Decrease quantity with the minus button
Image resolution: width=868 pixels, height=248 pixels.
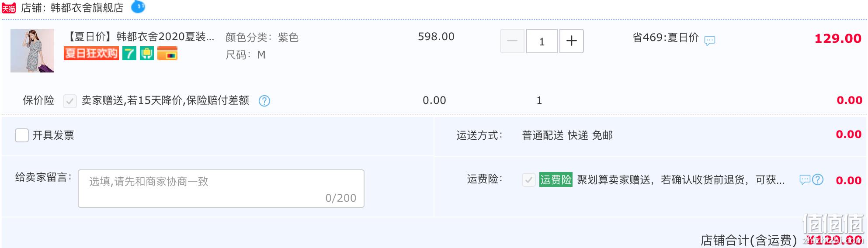pyautogui.click(x=512, y=41)
